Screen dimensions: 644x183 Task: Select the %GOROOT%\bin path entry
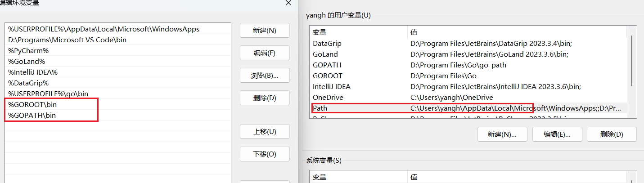click(32, 105)
